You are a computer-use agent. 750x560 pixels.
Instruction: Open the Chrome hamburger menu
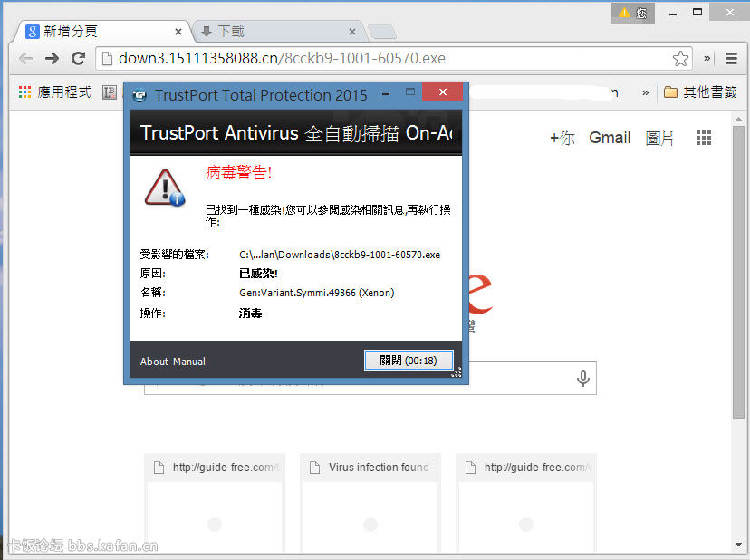[731, 58]
